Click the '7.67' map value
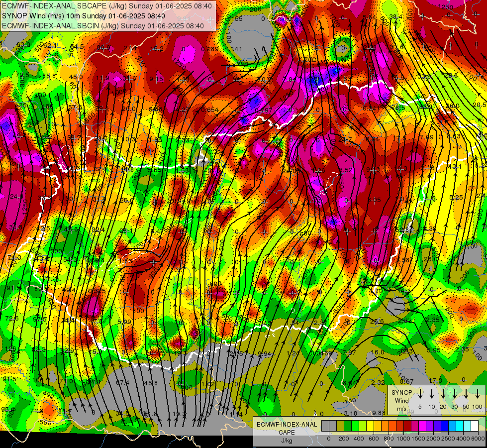The image size is (487, 448). (349, 352)
